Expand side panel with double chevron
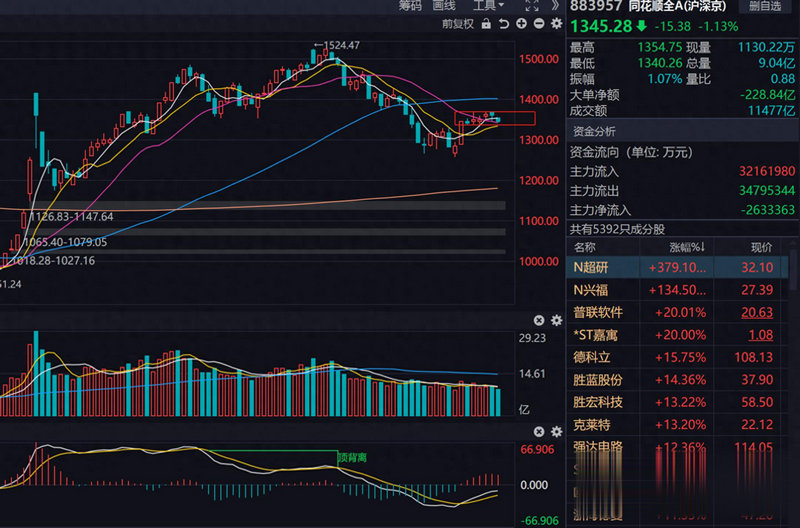 555,6
